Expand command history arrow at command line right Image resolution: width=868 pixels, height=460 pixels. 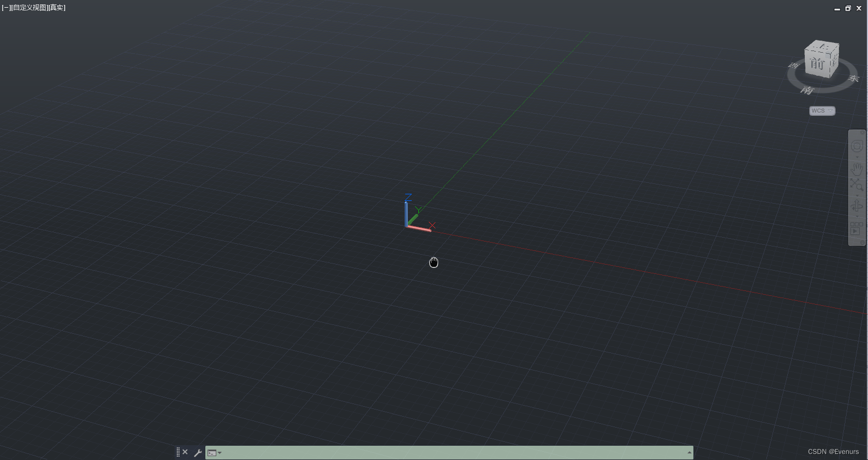(689, 453)
